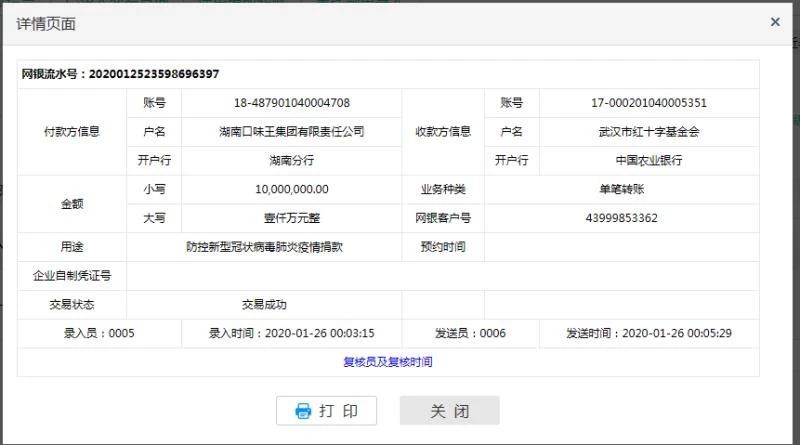The height and width of the screenshot is (445, 800).
Task: Click the 防控新型冠状病毒肺炎疫情捐款 purpose text
Action: tap(264, 247)
